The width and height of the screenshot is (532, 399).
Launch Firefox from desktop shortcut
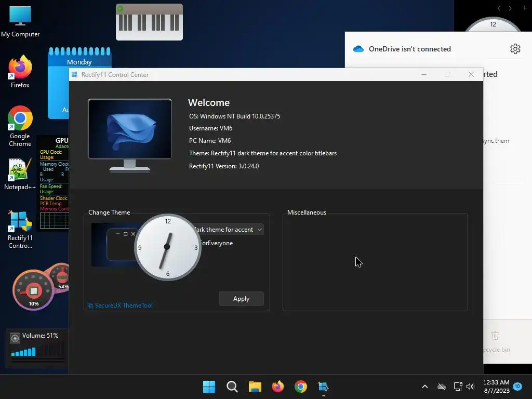(20, 72)
